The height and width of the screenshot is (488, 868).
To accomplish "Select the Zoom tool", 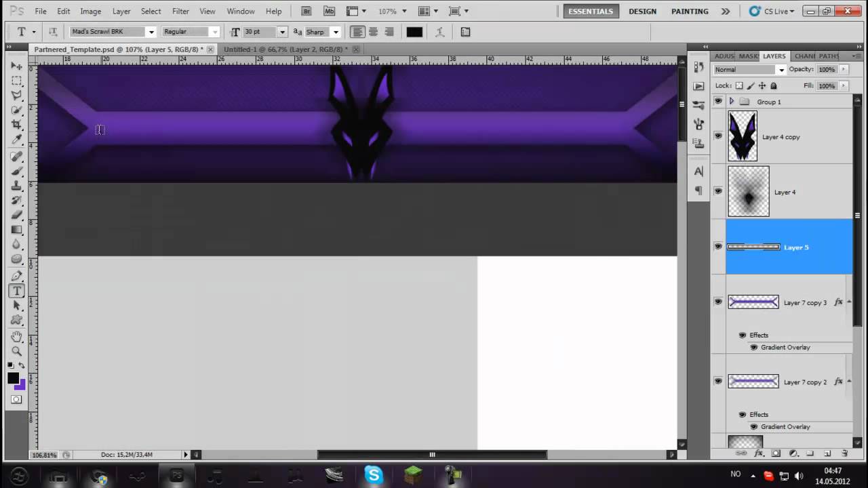I will (16, 351).
